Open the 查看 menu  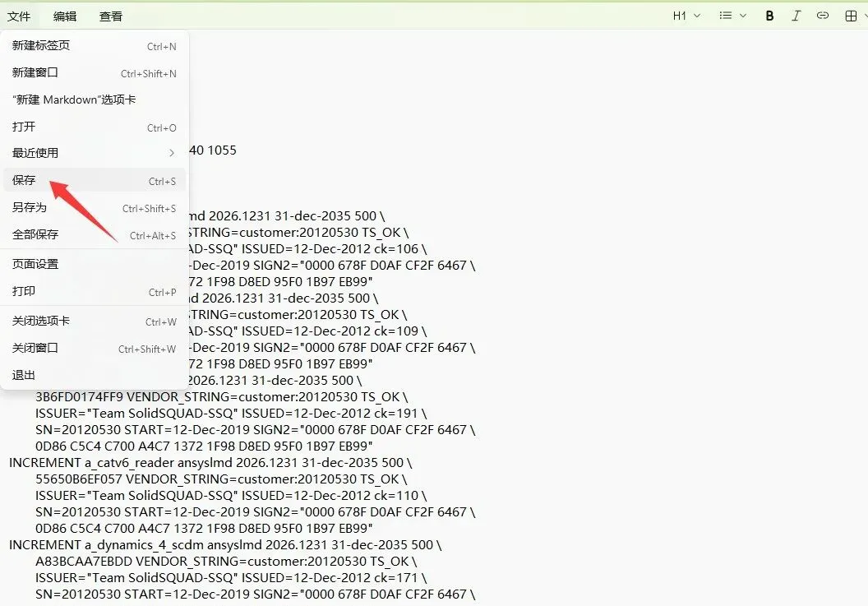click(111, 16)
